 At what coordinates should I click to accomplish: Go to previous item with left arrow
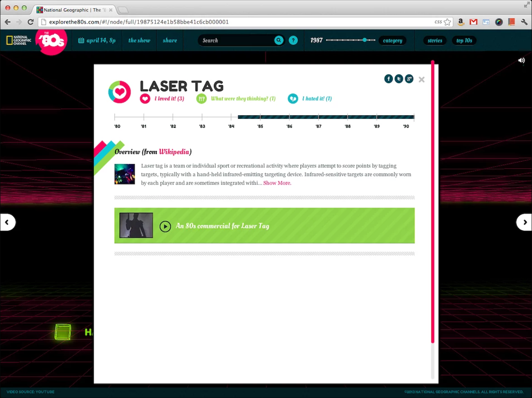click(x=7, y=222)
